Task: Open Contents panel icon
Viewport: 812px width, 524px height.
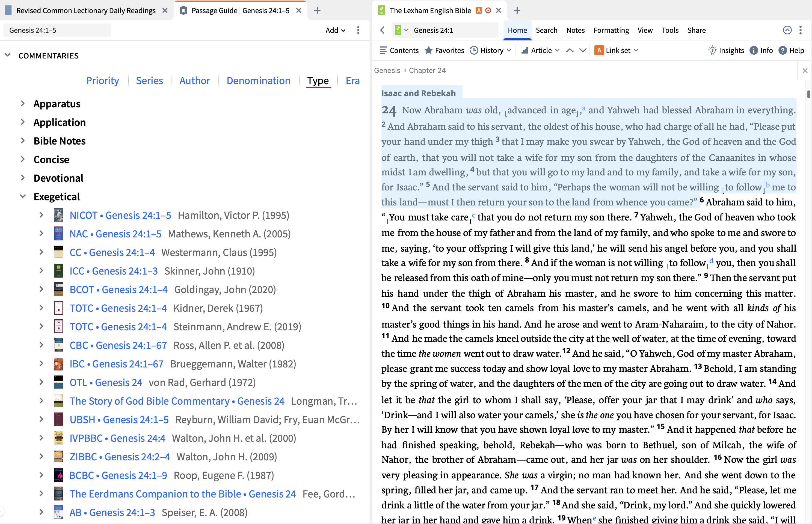Action: pos(383,50)
